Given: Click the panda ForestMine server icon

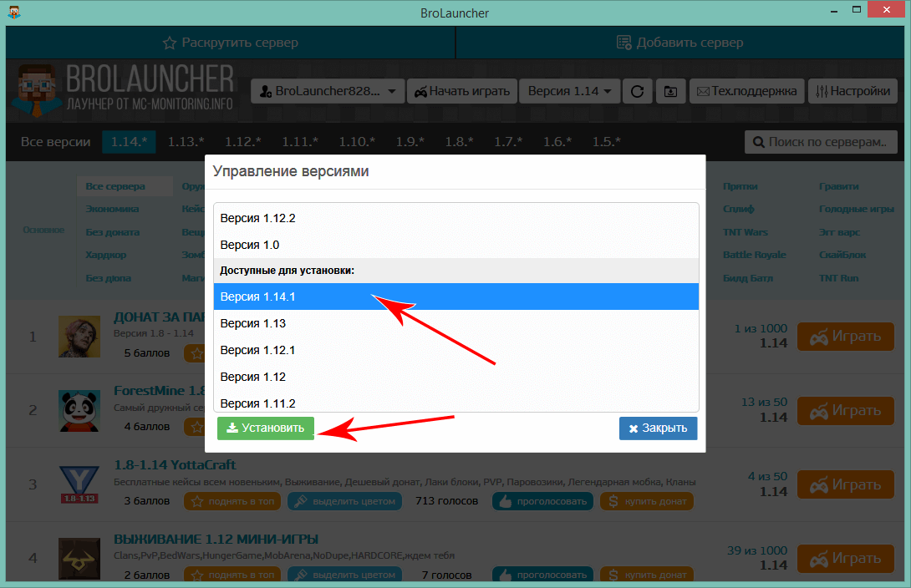Looking at the screenshot, I should click(x=79, y=410).
